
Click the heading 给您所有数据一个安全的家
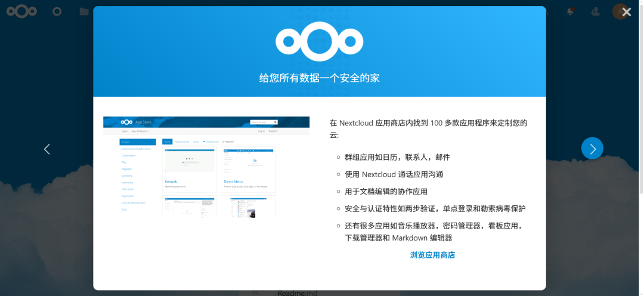320,78
